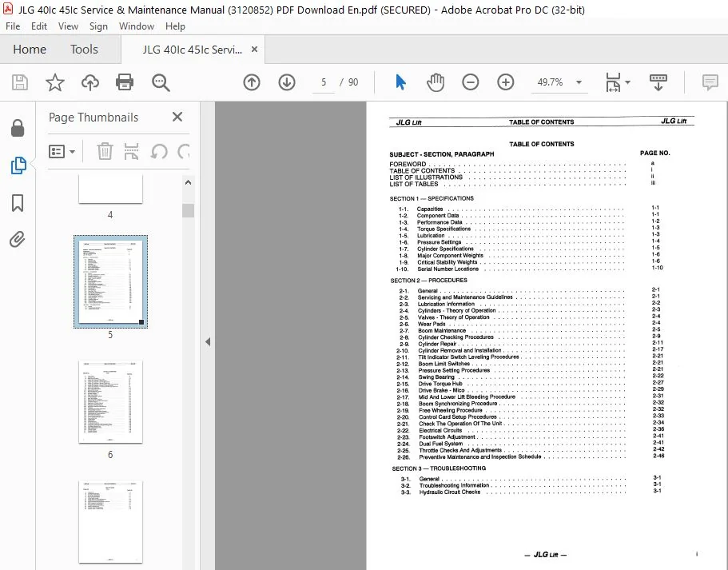The height and width of the screenshot is (570, 728).
Task: Click 'Hydraulic Circuit Checks' entry 3-3
Action: point(449,492)
